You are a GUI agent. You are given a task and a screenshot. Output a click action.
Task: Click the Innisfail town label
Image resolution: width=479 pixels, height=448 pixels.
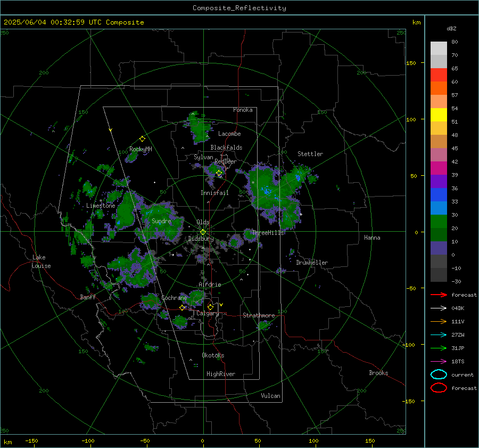coord(214,193)
